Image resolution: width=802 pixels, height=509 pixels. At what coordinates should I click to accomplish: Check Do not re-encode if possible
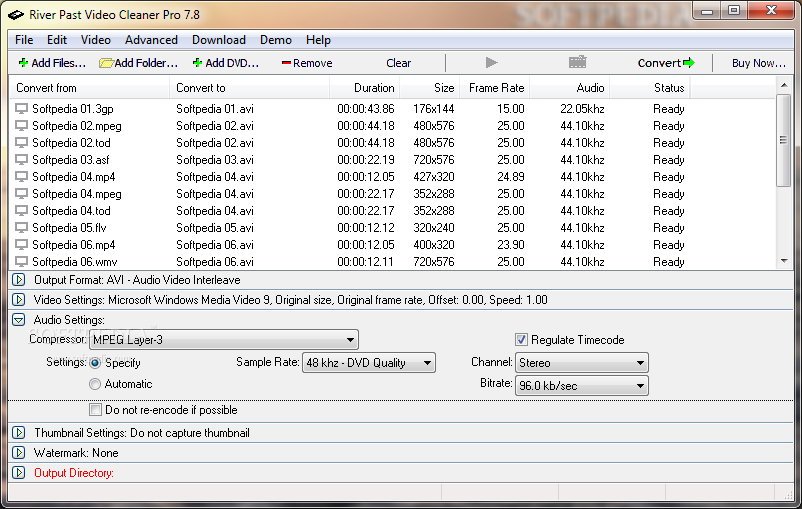coord(95,410)
